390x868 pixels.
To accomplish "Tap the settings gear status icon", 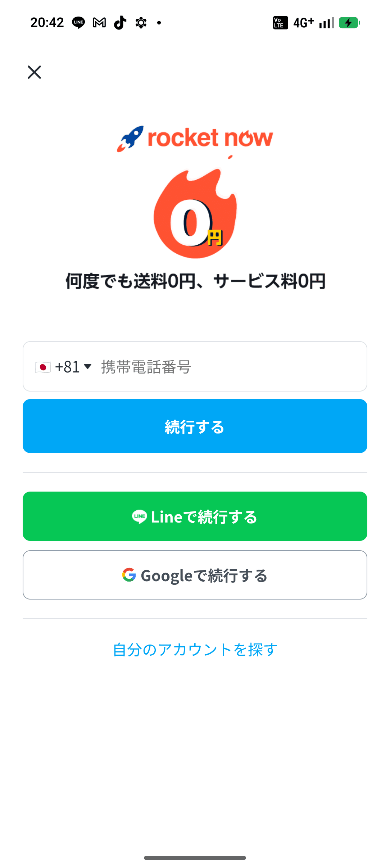I will pyautogui.click(x=141, y=23).
